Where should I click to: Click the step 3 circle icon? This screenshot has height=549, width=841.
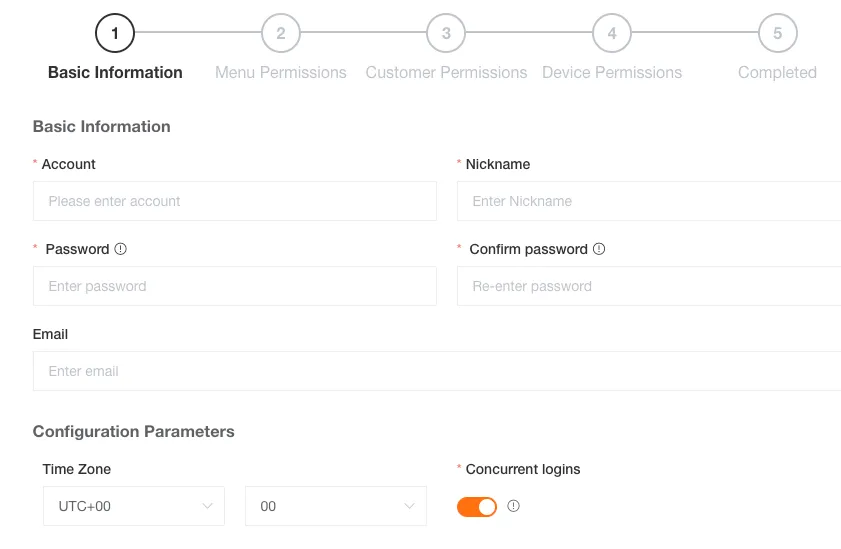(x=446, y=33)
